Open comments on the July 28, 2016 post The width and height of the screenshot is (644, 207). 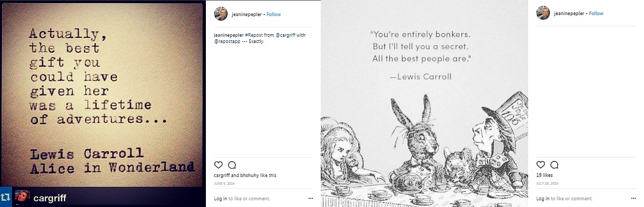(x=554, y=165)
